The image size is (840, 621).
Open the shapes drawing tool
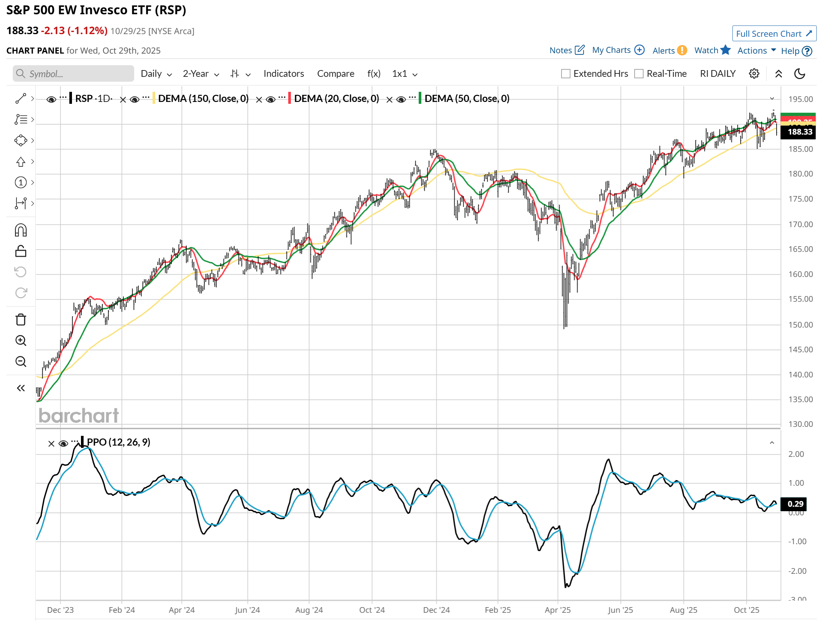(21, 140)
